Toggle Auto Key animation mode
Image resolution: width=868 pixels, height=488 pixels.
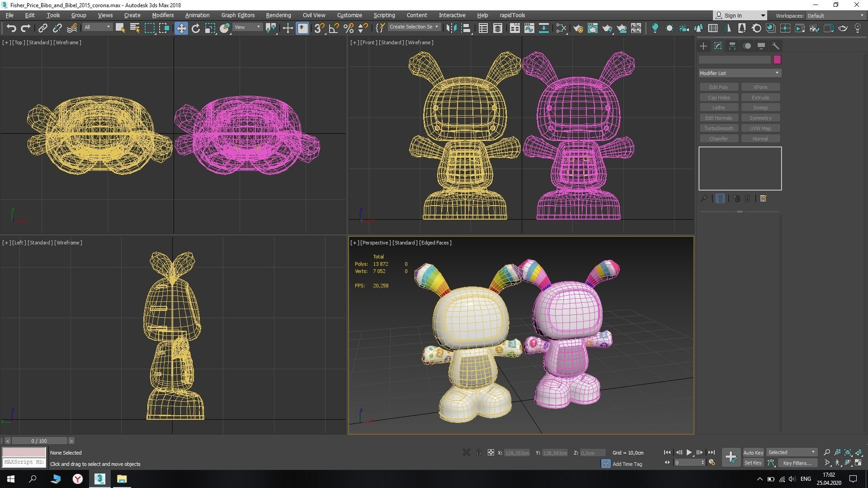tap(753, 452)
